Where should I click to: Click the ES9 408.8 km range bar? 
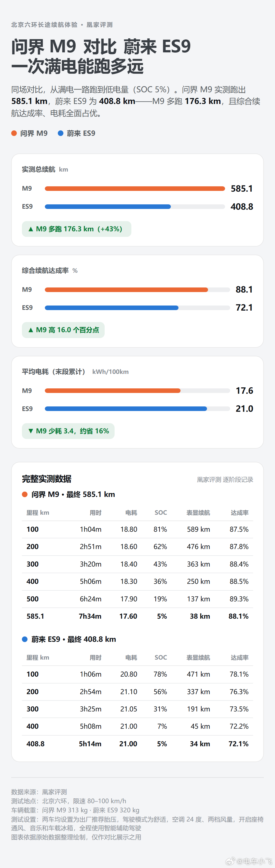tap(108, 207)
